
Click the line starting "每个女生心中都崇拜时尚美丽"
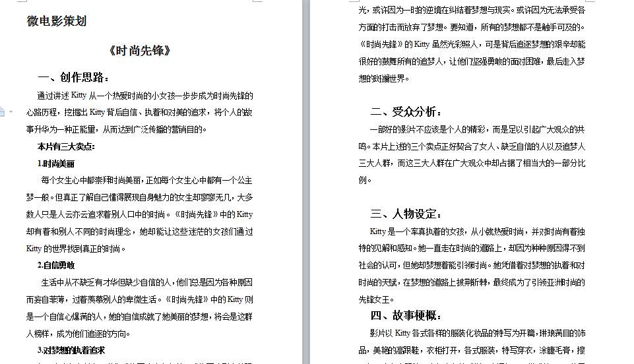(146, 180)
